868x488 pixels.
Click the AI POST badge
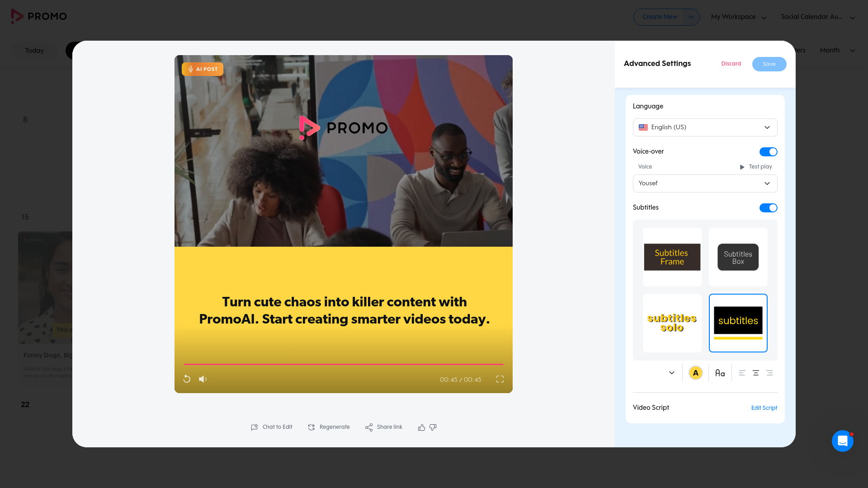203,69
